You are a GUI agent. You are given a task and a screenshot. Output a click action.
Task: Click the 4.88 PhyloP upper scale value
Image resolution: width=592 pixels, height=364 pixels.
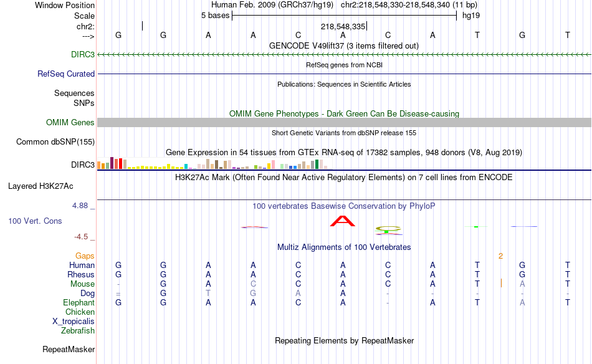[80, 206]
